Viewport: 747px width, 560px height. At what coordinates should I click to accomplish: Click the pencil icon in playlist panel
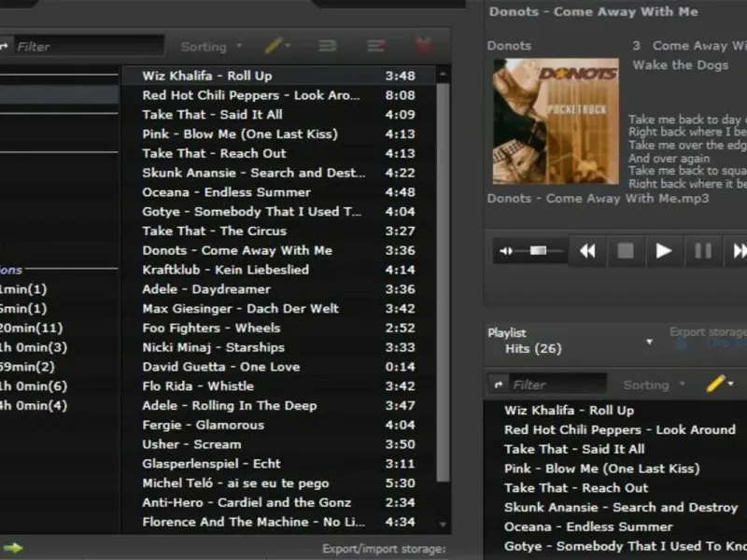pyautogui.click(x=715, y=384)
